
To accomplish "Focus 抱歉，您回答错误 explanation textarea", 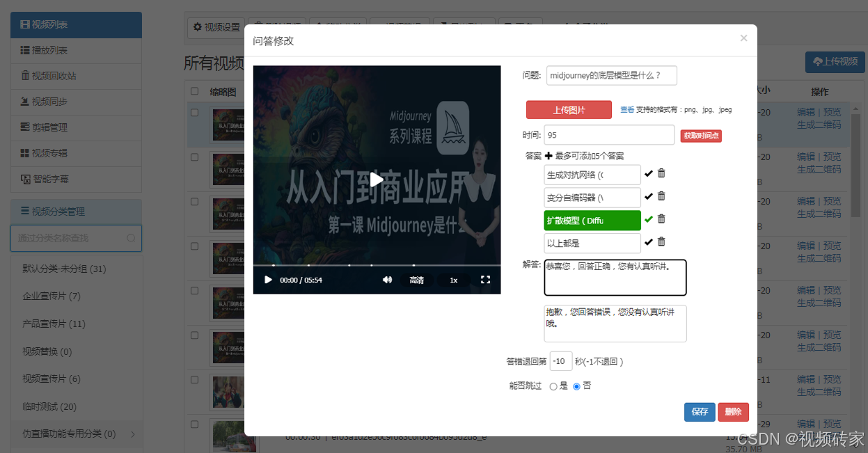I will click(615, 324).
